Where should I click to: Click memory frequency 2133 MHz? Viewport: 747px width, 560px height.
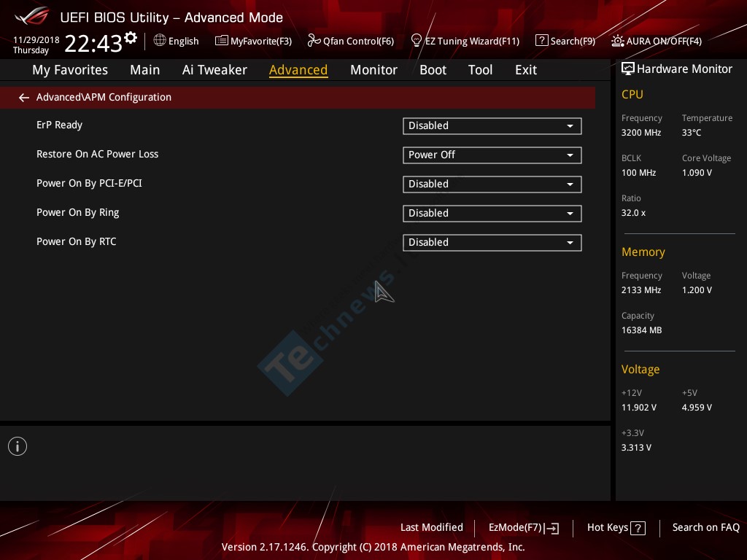[x=640, y=290]
